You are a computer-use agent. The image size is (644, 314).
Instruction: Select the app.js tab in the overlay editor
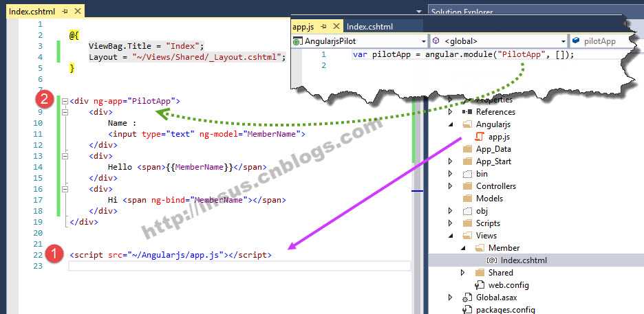(x=303, y=27)
